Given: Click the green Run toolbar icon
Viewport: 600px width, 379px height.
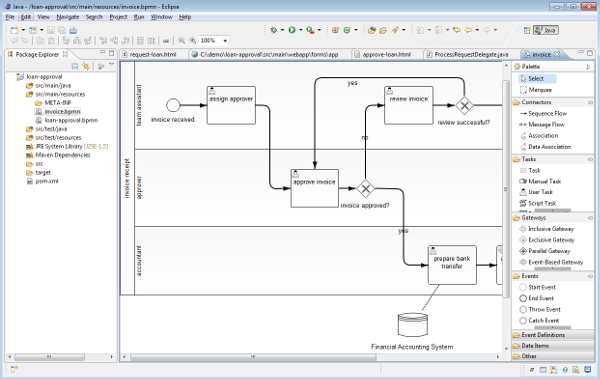Looking at the screenshot, I should coord(292,30).
